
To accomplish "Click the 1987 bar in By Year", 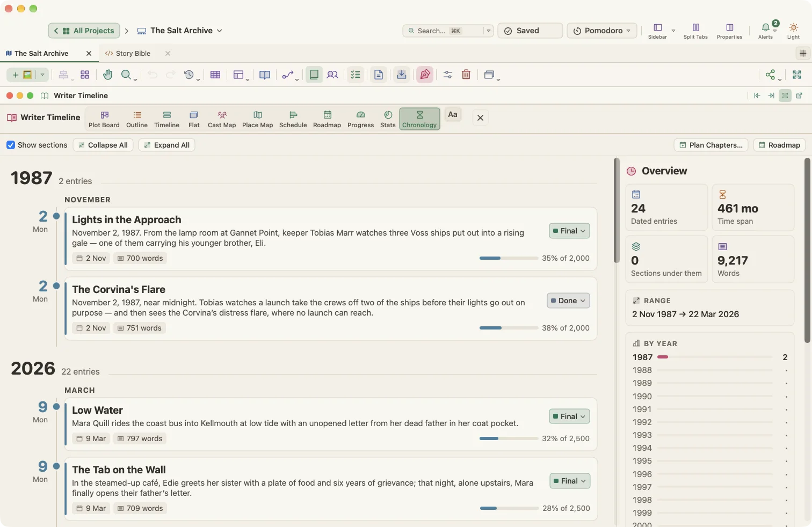I will 715,357.
